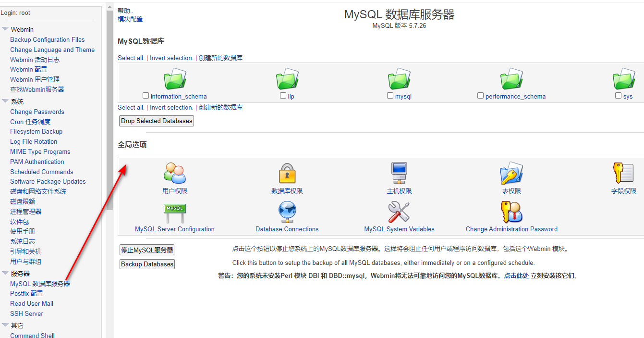Viewport: 644px width, 338px height.
Task: Collapse the Webmin sidebar category
Action: 5,29
